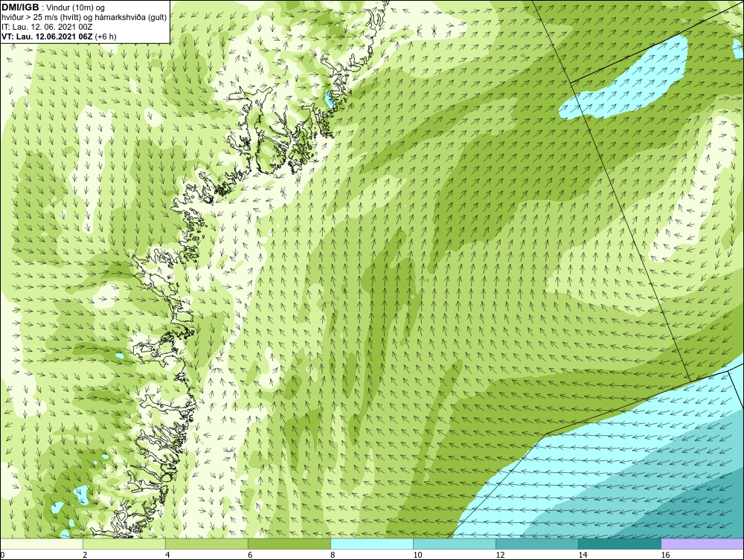Click the 4-6 m/s green legend swatch
Image resolution: width=744 pixels, height=560 pixels.
206,544
